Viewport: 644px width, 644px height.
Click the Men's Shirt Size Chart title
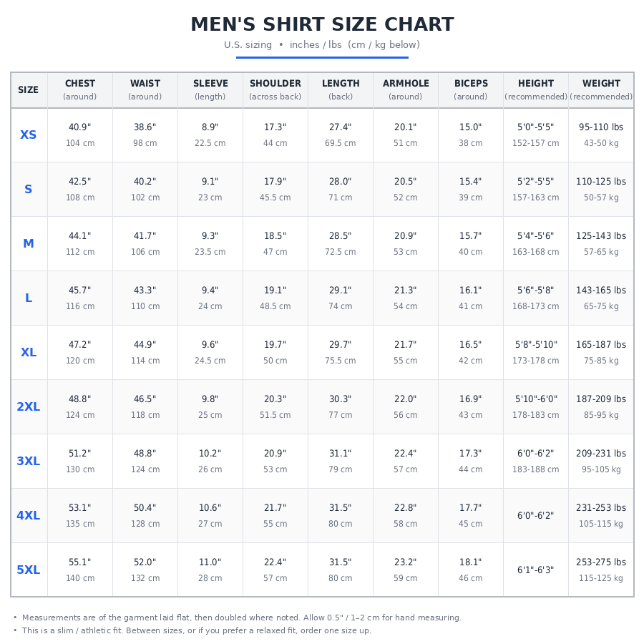pos(323,24)
